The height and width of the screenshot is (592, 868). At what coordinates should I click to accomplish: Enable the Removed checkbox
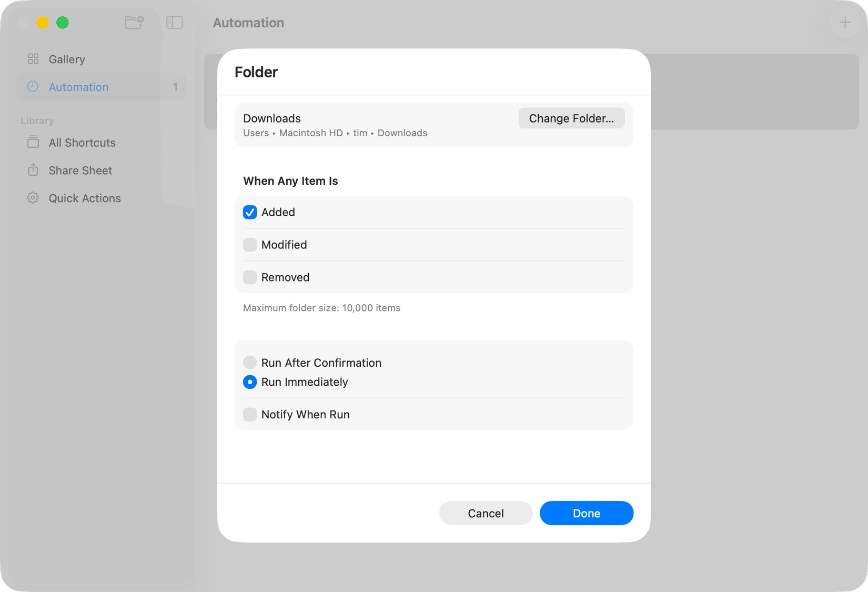pos(250,277)
